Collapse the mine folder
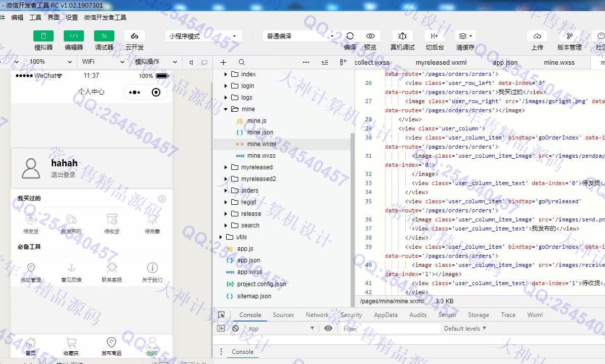 (226, 109)
